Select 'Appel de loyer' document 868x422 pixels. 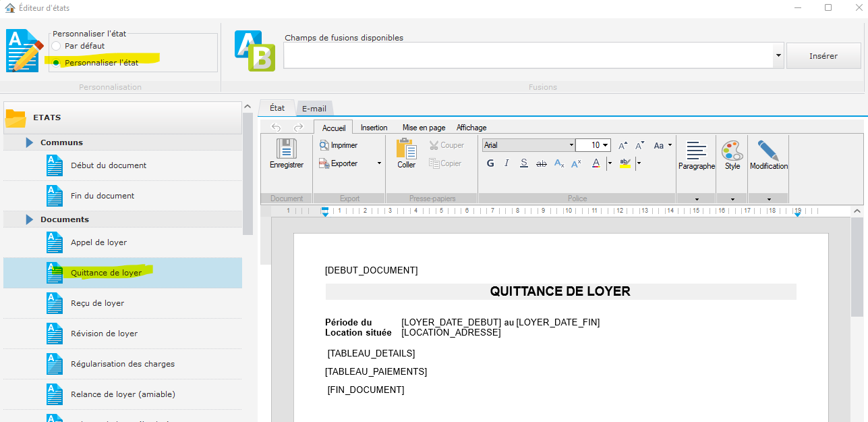click(x=98, y=242)
